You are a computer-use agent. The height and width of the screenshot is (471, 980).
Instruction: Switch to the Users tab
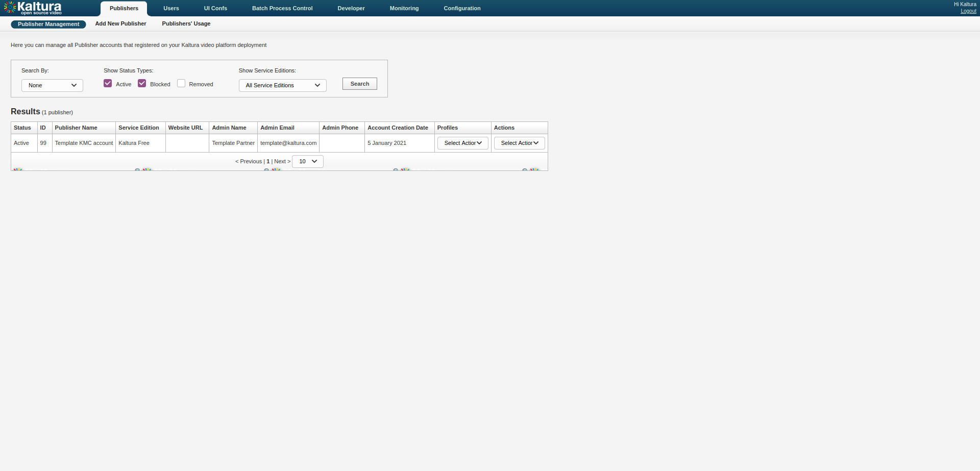[171, 8]
